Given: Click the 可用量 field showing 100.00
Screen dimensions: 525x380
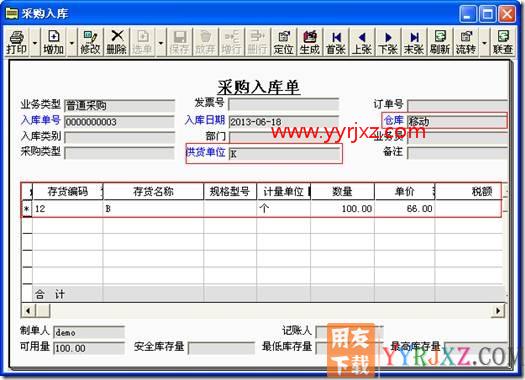Looking at the screenshot, I should click(89, 348).
